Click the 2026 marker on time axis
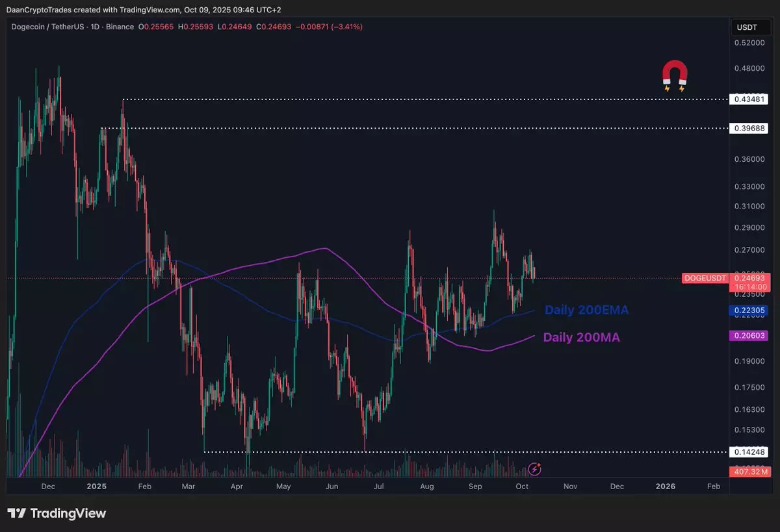The image size is (780, 532). point(666,486)
